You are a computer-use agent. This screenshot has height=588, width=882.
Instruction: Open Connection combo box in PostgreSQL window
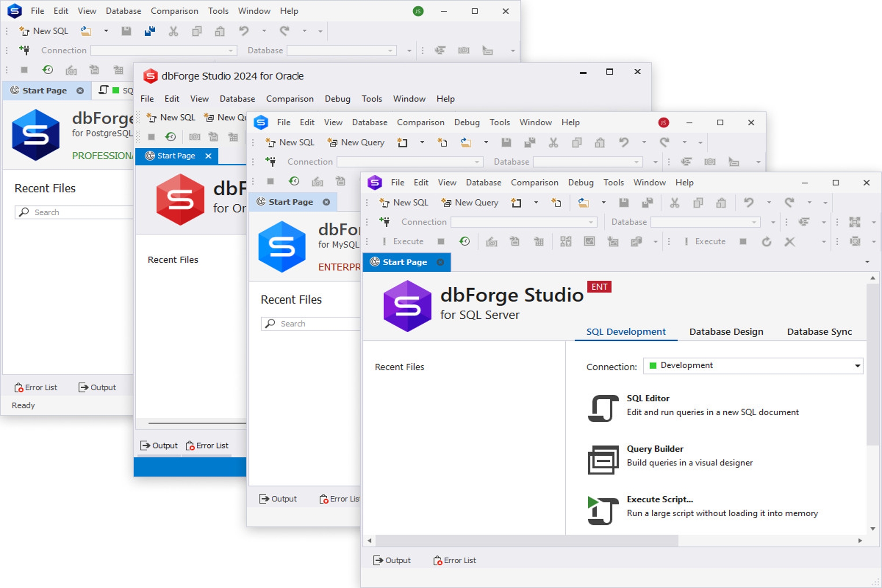click(164, 51)
